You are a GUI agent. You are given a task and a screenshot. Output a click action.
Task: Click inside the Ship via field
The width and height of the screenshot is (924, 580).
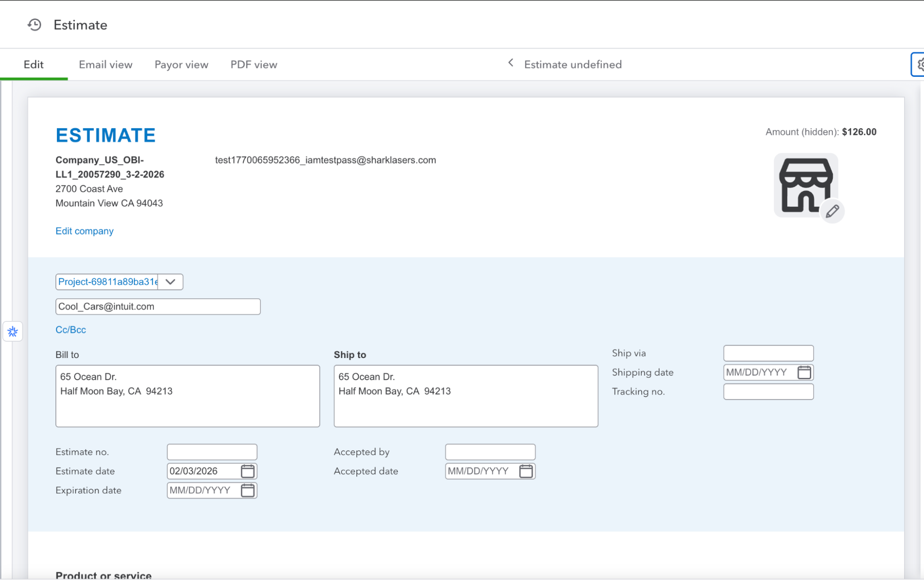click(768, 353)
